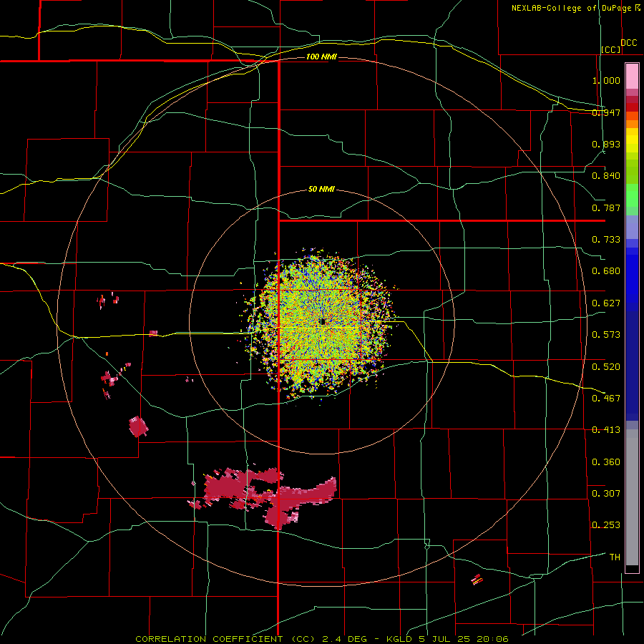644x644 pixels.
Task: Select the 0.467 scale value
Action: (x=606, y=398)
